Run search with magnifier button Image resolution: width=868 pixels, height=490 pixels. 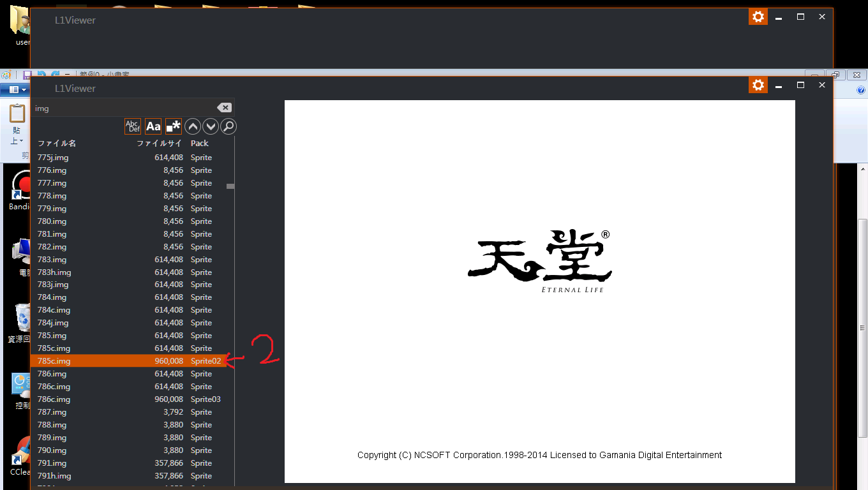(228, 126)
